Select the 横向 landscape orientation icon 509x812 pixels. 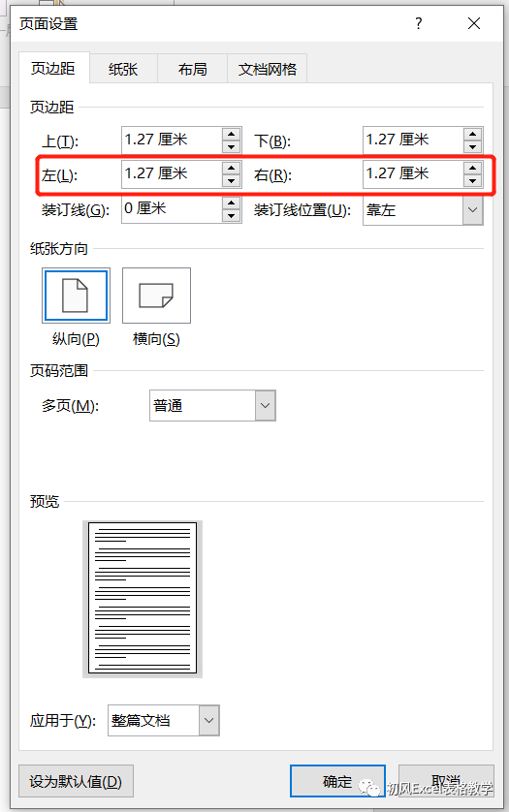click(x=156, y=296)
